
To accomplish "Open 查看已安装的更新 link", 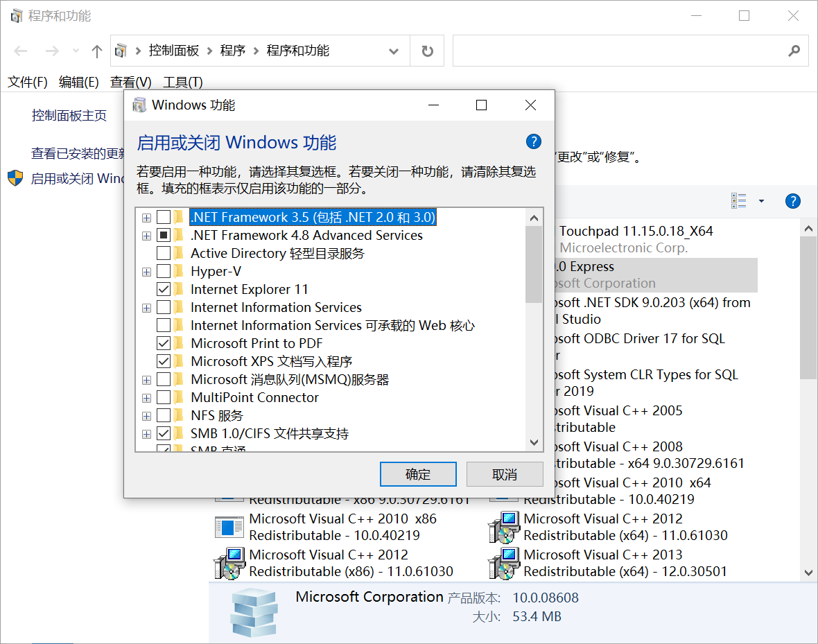I will coord(78,153).
